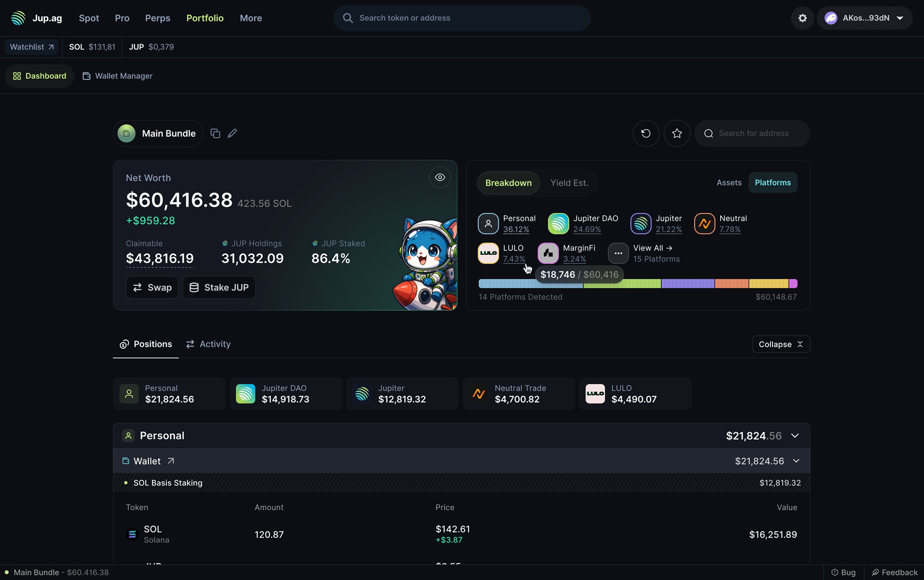Image resolution: width=924 pixels, height=580 pixels.
Task: Switch breakdown view to Assets
Action: pyautogui.click(x=729, y=182)
